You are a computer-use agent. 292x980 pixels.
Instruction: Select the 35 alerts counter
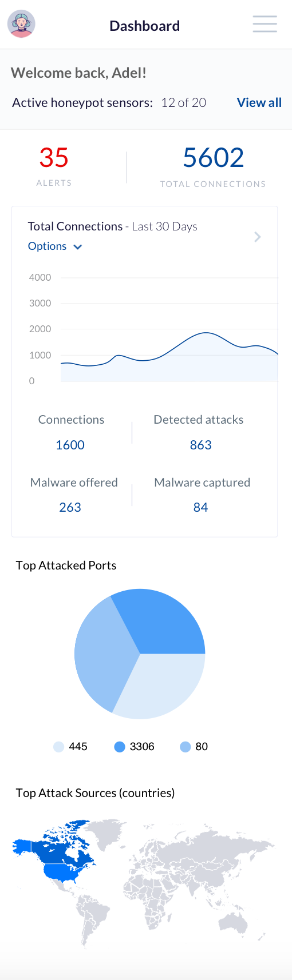[x=54, y=158]
